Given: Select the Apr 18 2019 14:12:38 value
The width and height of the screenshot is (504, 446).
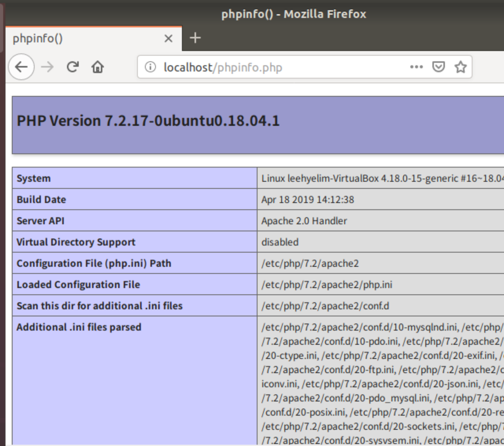Looking at the screenshot, I should pyautogui.click(x=307, y=200).
